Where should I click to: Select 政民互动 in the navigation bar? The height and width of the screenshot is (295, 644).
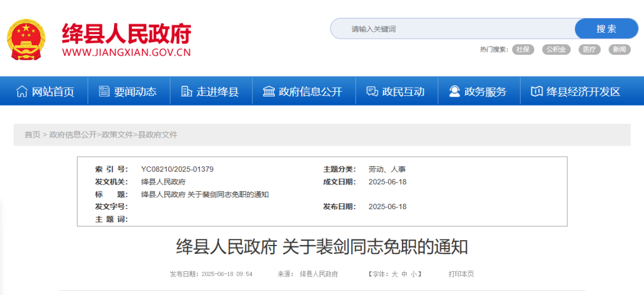[403, 92]
